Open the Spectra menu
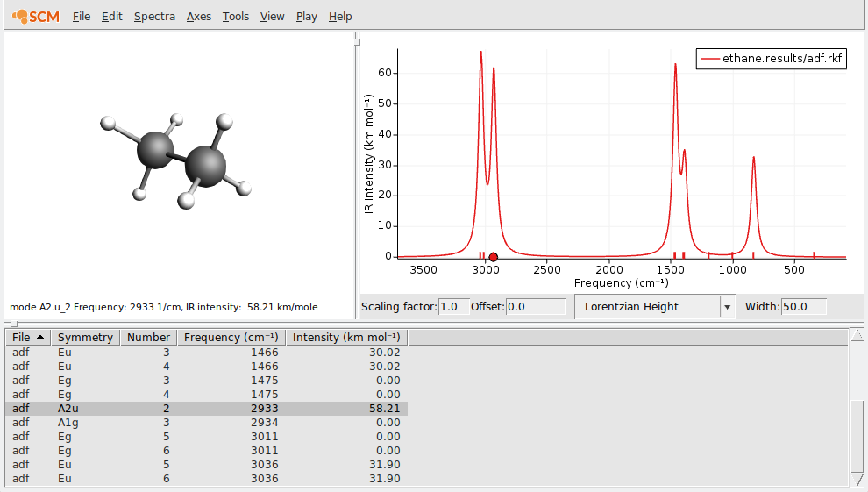 154,17
